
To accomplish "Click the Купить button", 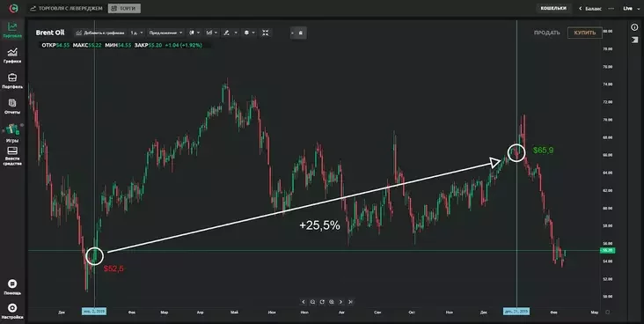I will click(x=585, y=33).
